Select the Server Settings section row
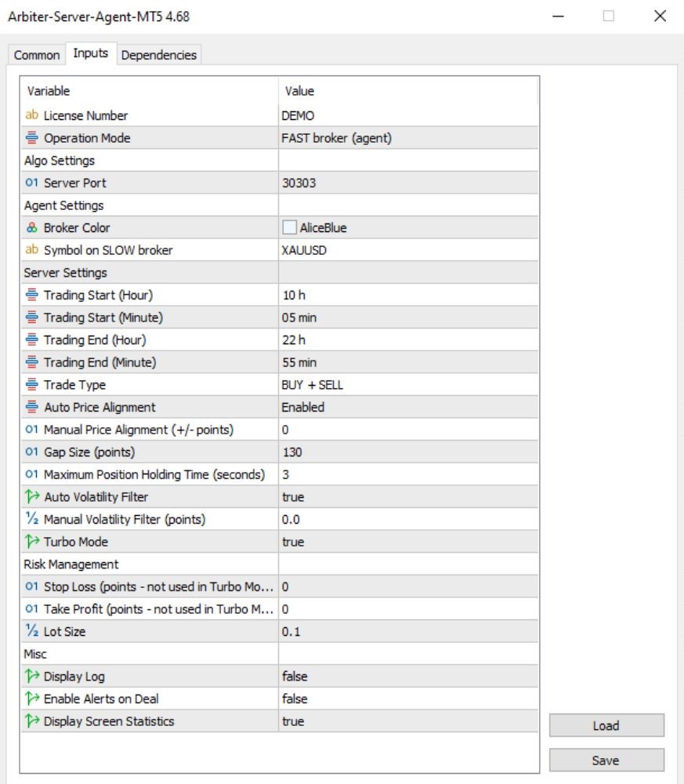 pyautogui.click(x=279, y=273)
